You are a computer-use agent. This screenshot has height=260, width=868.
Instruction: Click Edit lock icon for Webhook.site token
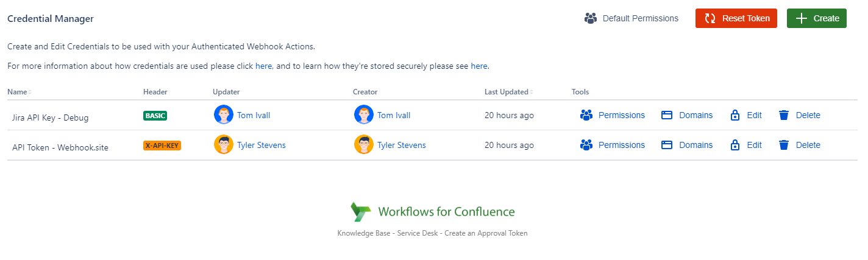[735, 145]
